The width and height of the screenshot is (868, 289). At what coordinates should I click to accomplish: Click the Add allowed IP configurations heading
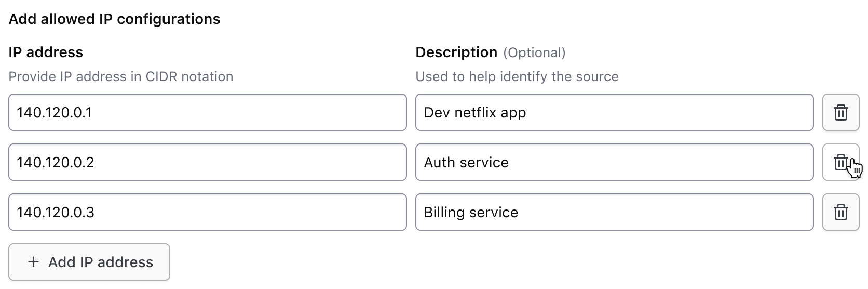point(114,19)
